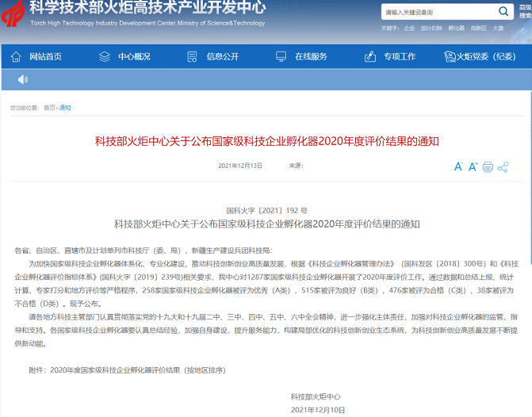Screen dimensions: 532x417
Task: Click the speaker announcement icon
Action: coord(22,79)
